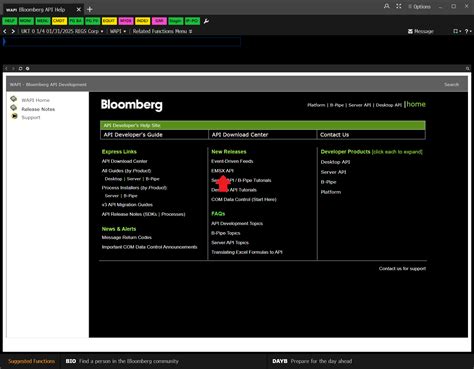Click v3 API Migration Guides link
Viewport: 474px width, 369px height.
(x=127, y=205)
